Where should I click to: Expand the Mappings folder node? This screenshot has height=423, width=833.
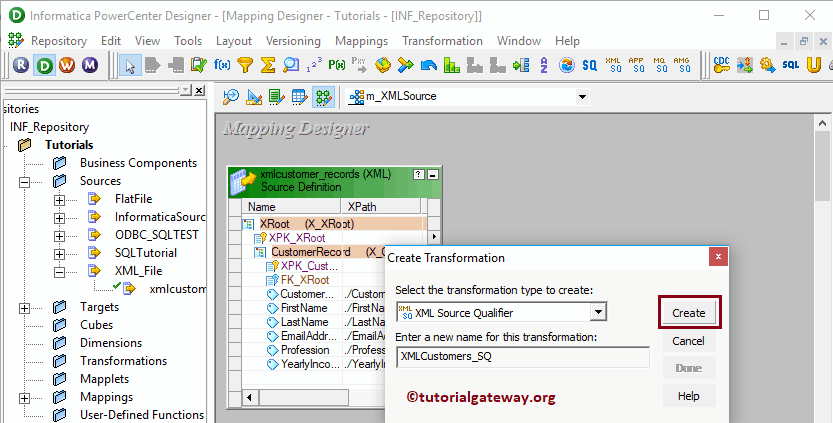[24, 398]
